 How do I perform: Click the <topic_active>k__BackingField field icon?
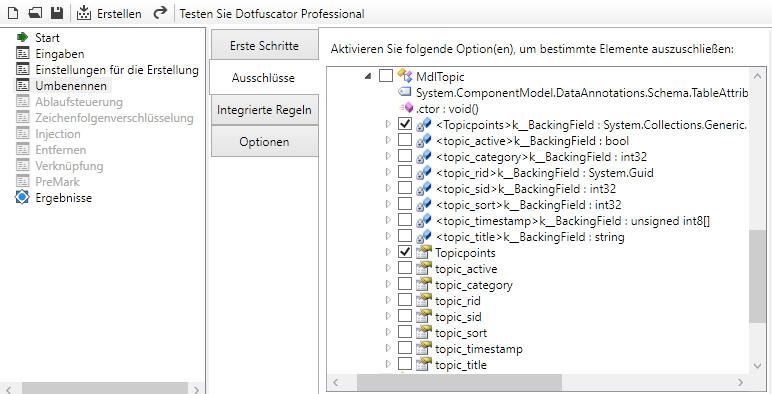point(424,141)
